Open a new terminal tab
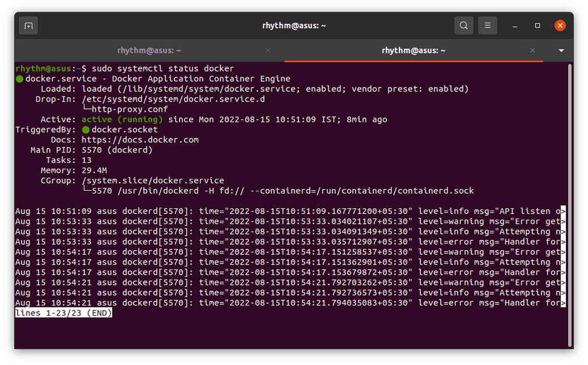 pos(28,26)
